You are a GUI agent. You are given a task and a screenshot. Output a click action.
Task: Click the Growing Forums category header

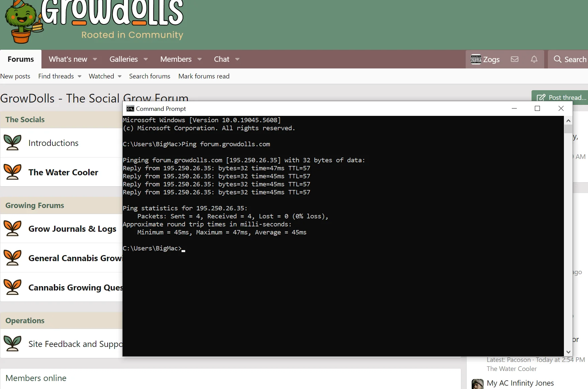coord(35,205)
